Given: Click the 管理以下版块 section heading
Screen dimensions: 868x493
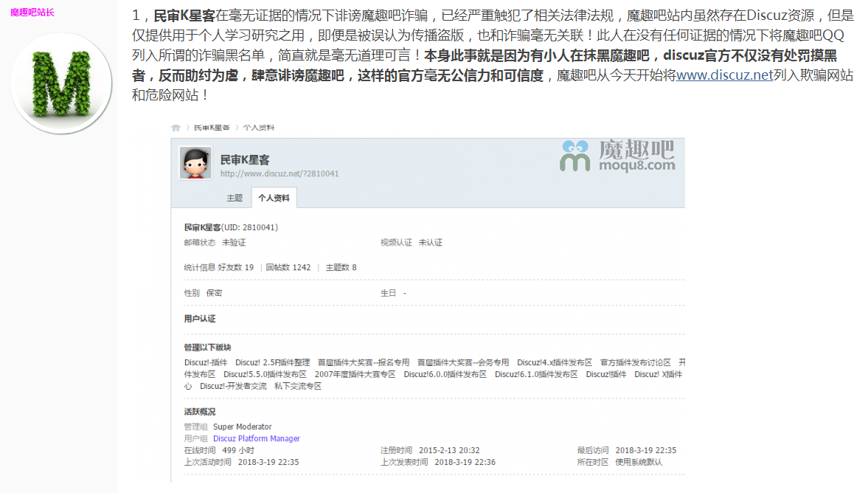Looking at the screenshot, I should tap(207, 348).
